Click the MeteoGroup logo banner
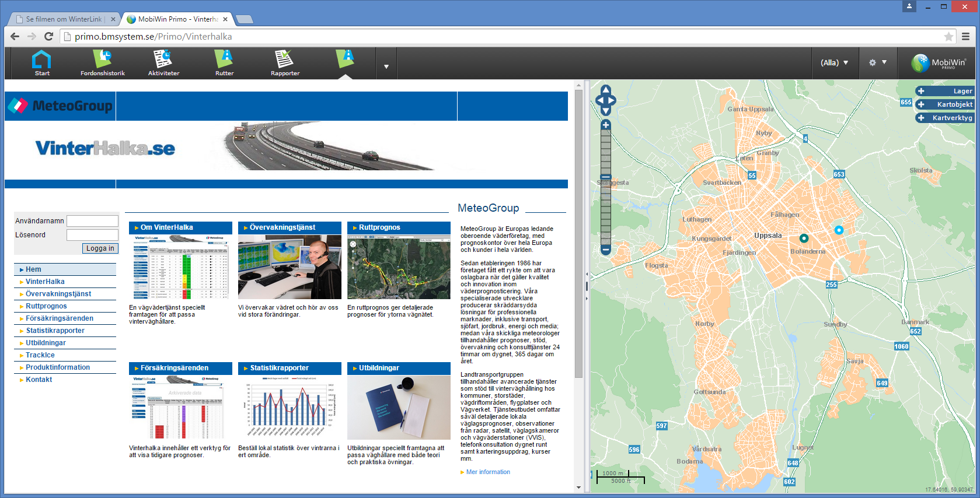The width and height of the screenshot is (980, 498). pos(60,106)
